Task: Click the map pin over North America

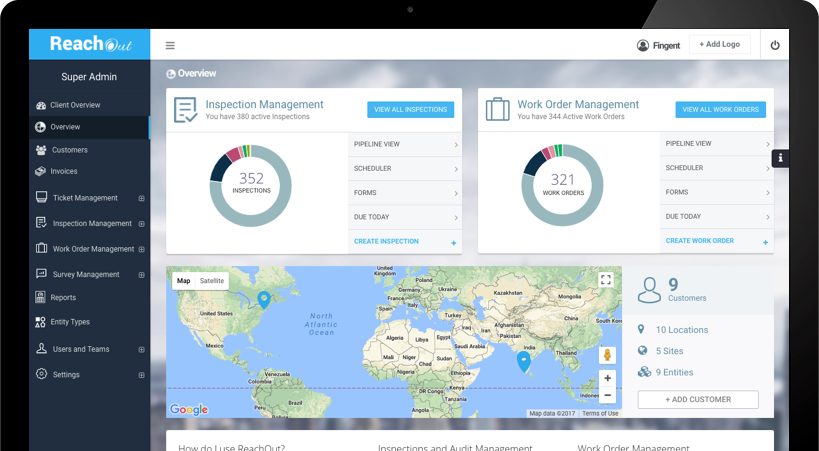Action: [264, 300]
